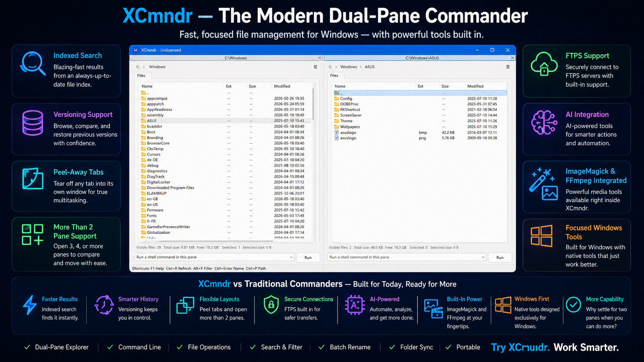Click the Config folder icon
Viewport: 644px width, 362px height.
coord(337,98)
